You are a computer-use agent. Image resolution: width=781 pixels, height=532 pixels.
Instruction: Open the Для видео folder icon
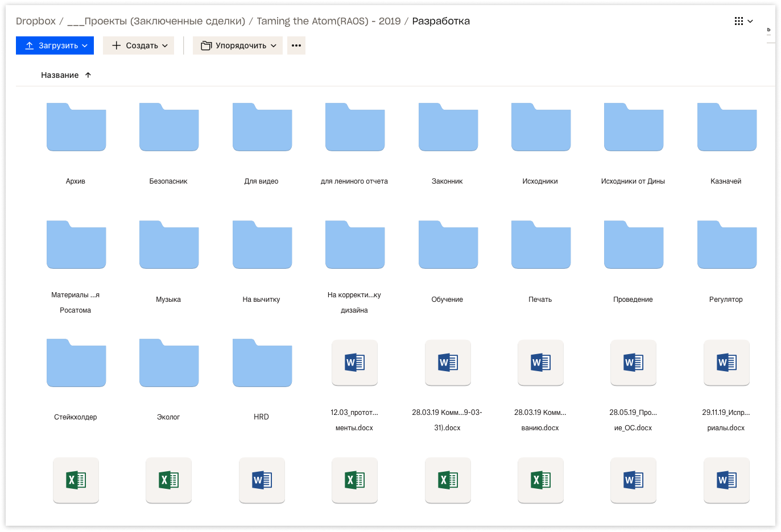(x=262, y=127)
